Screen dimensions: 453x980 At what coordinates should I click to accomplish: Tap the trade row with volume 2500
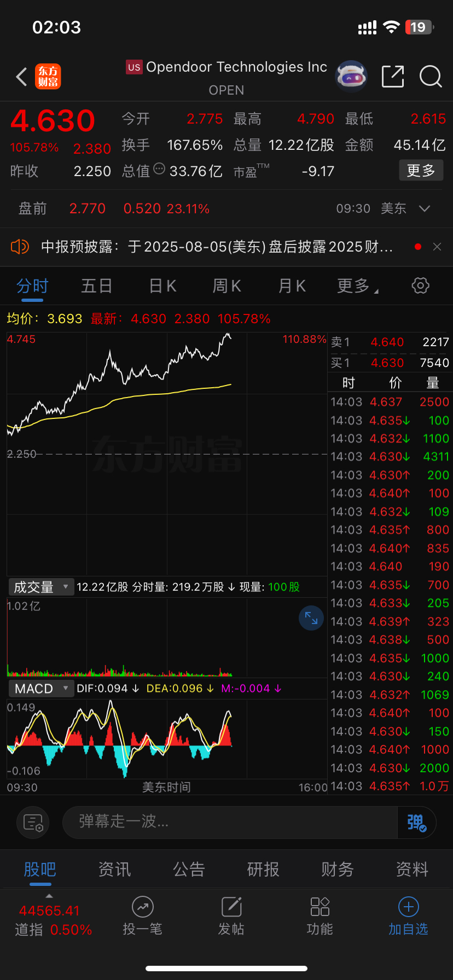(x=390, y=402)
